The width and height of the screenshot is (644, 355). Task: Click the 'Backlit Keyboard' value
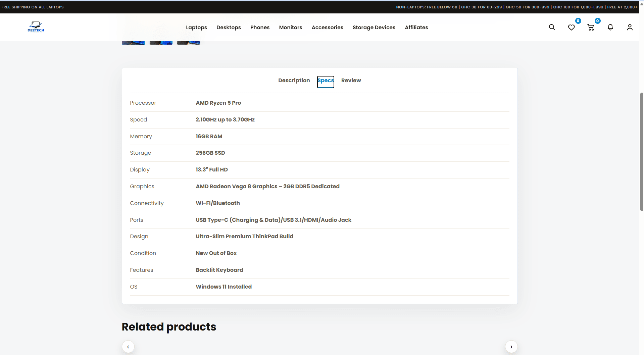coord(219,270)
